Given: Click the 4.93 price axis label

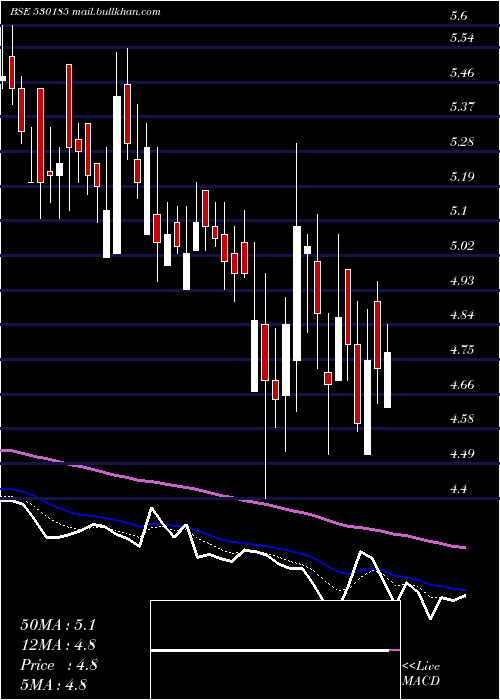Looking at the screenshot, I should (x=462, y=280).
